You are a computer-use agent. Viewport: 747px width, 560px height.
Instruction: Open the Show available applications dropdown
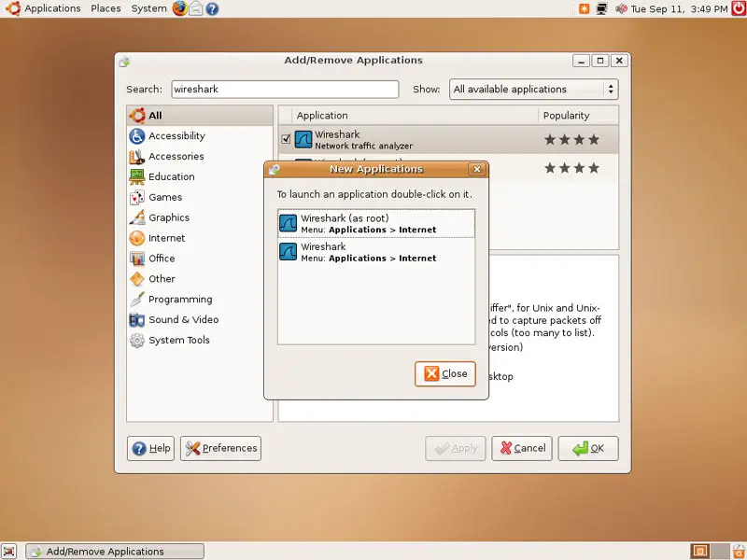533,90
